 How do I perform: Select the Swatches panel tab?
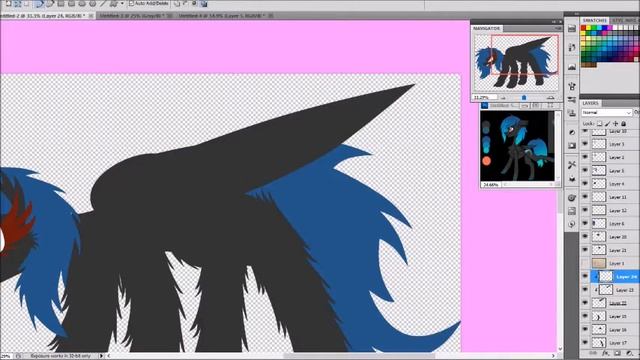pos(595,20)
